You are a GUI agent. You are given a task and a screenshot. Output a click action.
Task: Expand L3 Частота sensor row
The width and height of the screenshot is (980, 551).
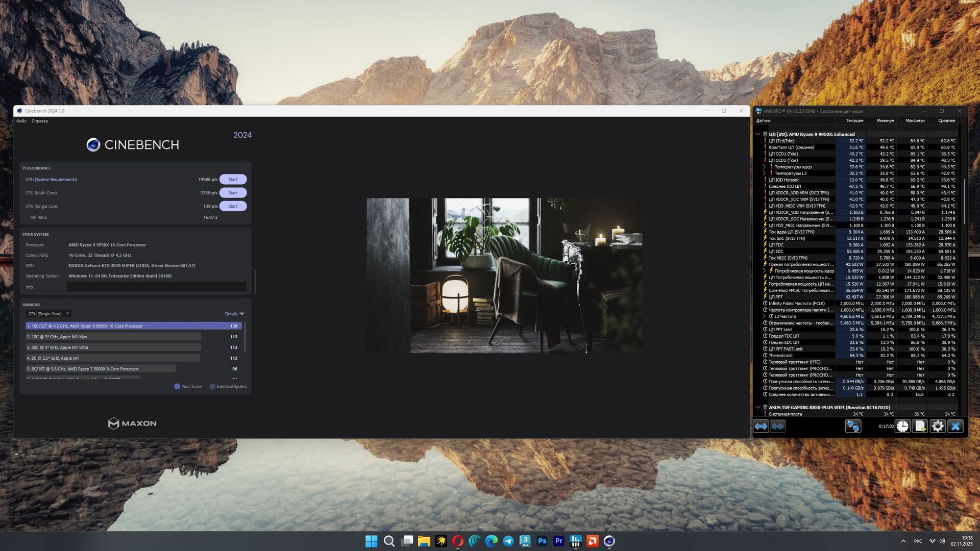[x=764, y=316]
